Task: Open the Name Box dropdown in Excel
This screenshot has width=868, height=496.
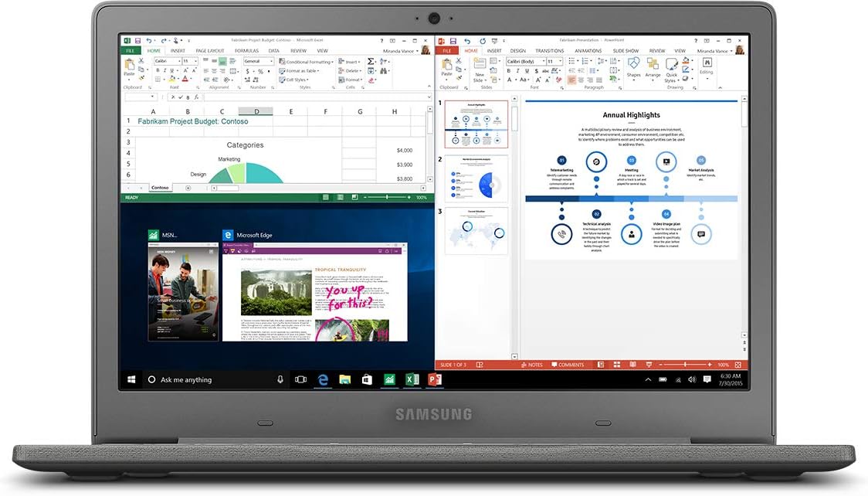Action: point(152,97)
